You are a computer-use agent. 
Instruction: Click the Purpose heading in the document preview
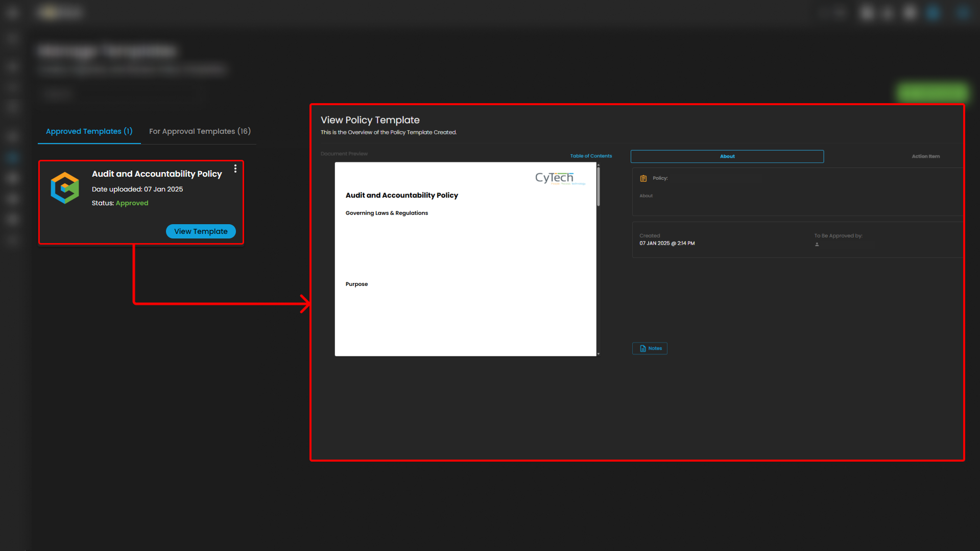click(x=356, y=284)
